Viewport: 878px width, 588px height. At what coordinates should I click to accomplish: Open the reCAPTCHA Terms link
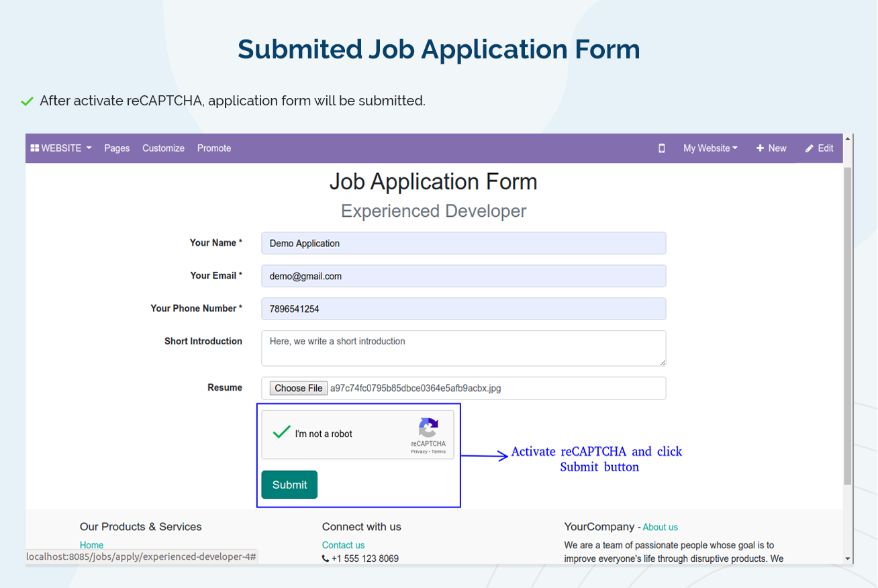pyautogui.click(x=438, y=452)
